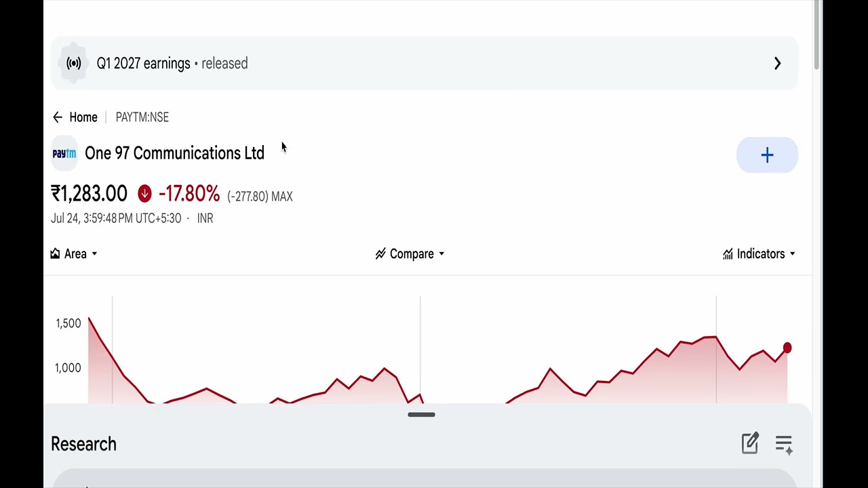Open the Area chart type dropdown
The image size is (868, 488).
pos(74,253)
